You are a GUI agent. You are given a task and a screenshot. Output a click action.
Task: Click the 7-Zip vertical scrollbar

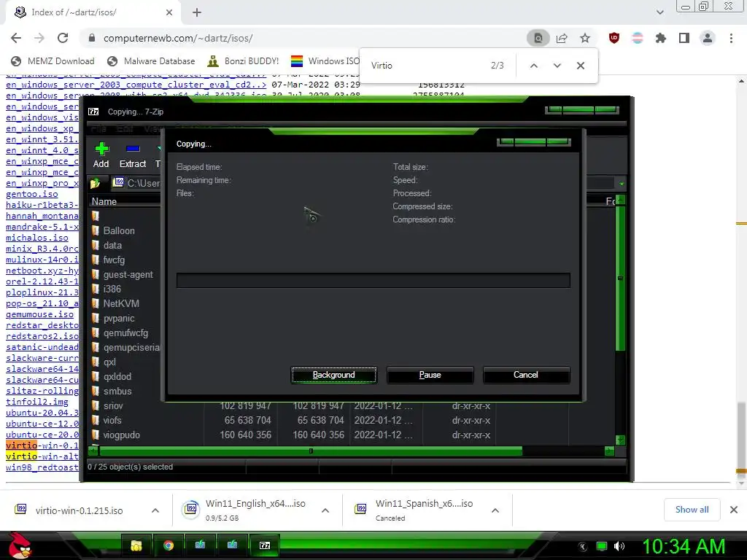pyautogui.click(x=620, y=279)
